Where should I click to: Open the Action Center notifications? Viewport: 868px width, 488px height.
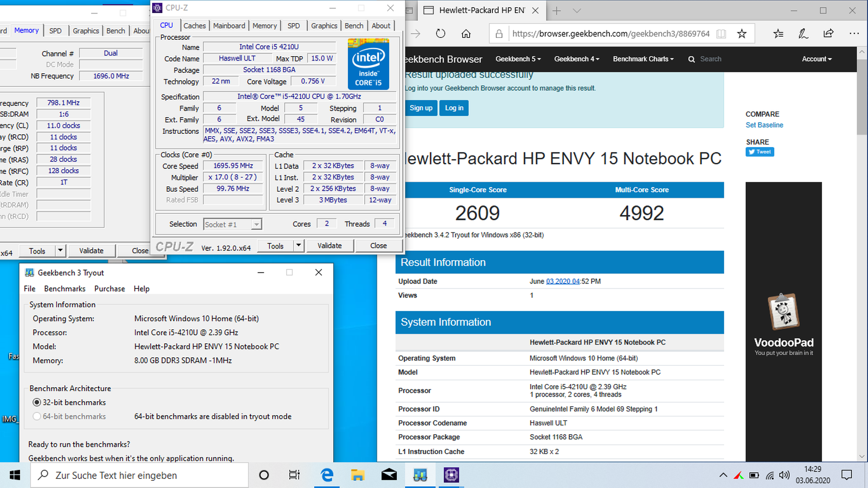pyautogui.click(x=846, y=475)
